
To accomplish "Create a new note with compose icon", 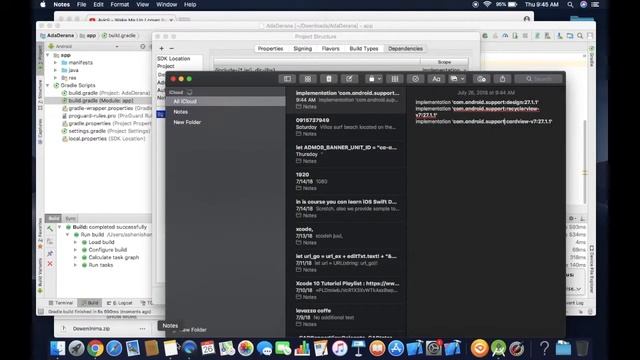I will pyautogui.click(x=349, y=79).
